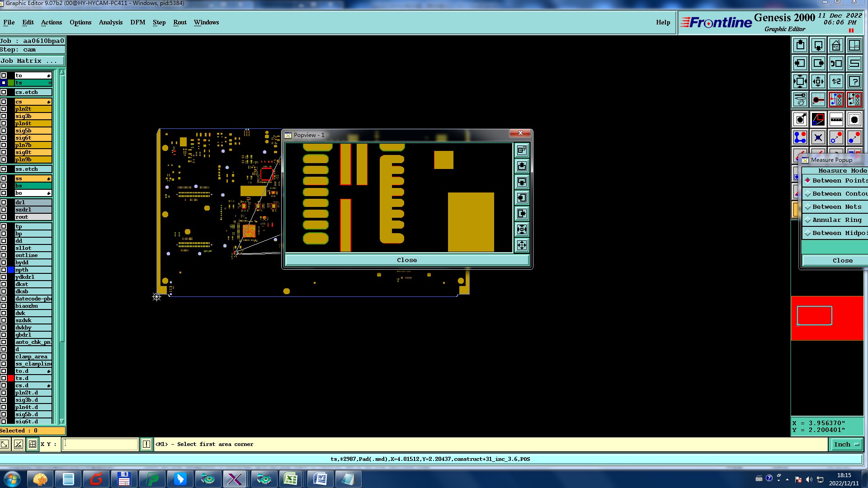Image resolution: width=868 pixels, height=488 pixels.
Task: Click the zoom in icon in Popview
Action: click(x=522, y=229)
